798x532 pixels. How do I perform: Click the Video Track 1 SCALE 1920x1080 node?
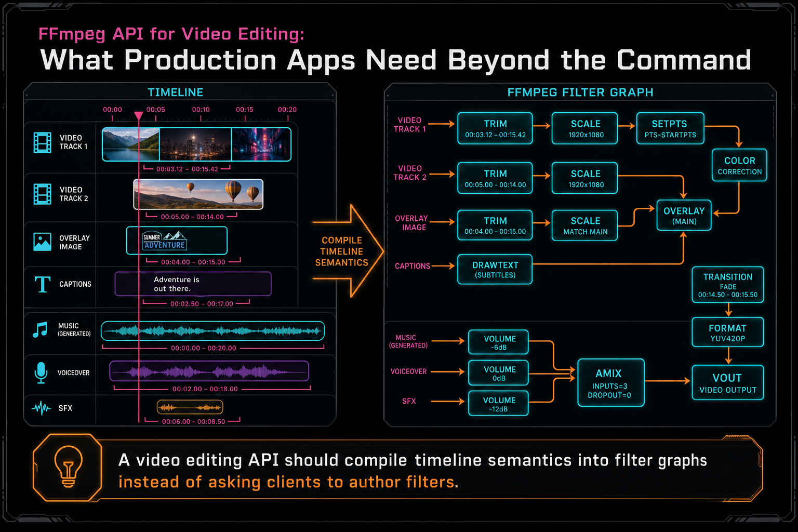click(585, 128)
